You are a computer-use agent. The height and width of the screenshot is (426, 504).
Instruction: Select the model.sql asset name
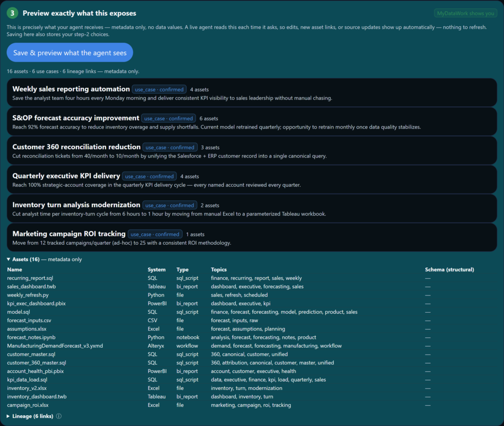[18, 312]
